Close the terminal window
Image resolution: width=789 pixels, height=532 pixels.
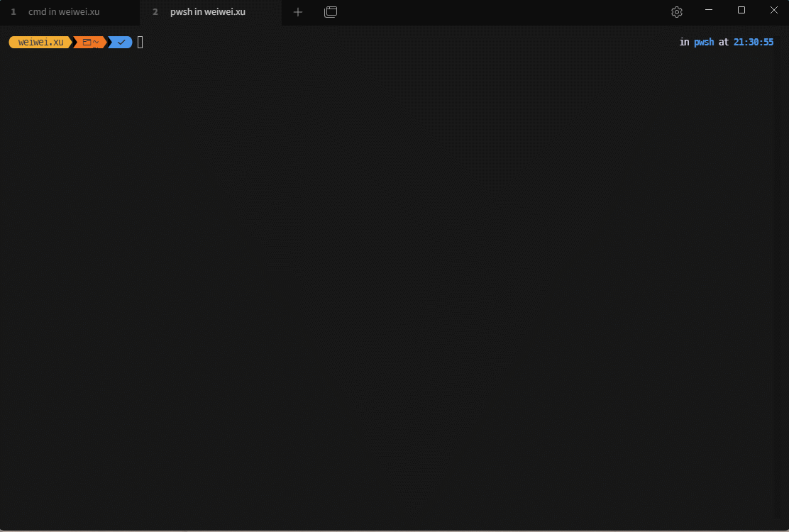tap(773, 10)
